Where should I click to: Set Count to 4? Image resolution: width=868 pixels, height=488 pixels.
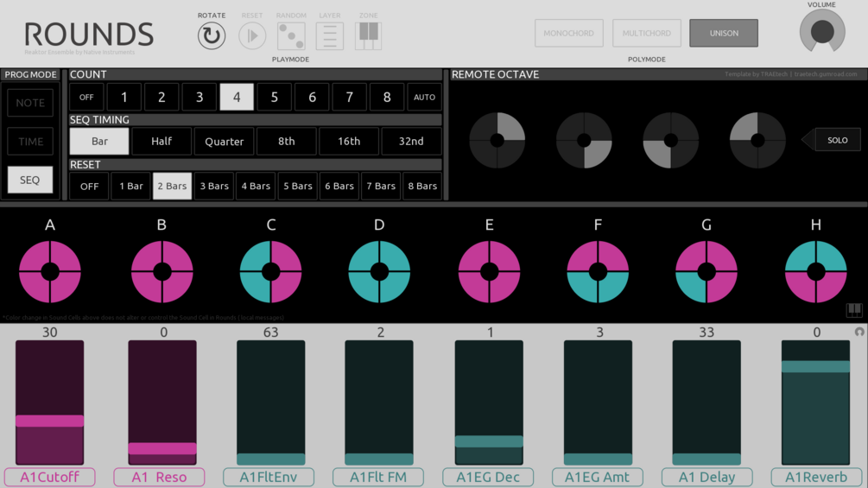(237, 97)
